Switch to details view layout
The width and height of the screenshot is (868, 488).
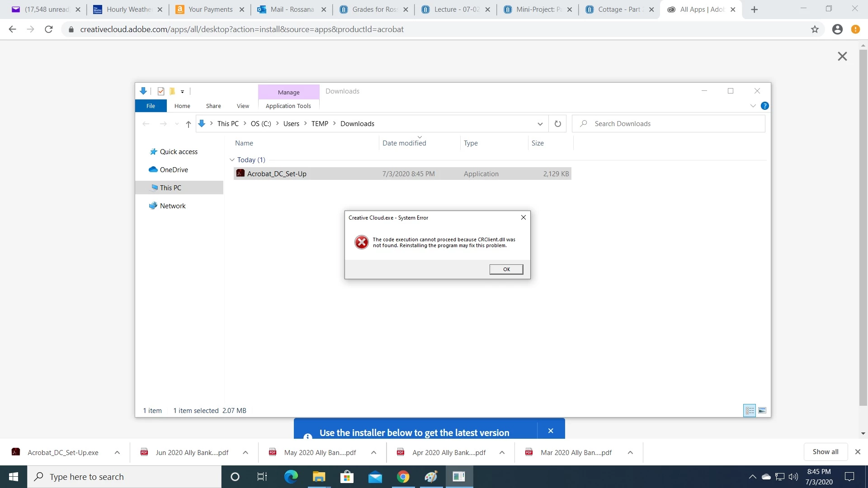tap(750, 410)
